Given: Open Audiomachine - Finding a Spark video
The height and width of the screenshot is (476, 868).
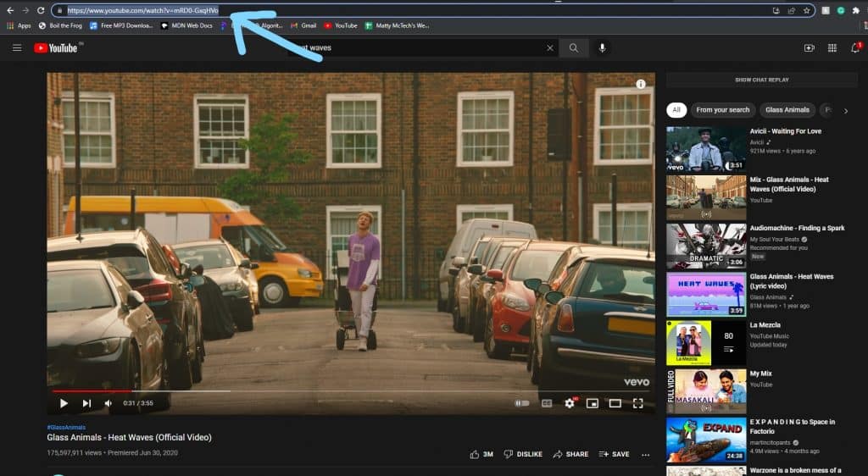Looking at the screenshot, I should 797,228.
